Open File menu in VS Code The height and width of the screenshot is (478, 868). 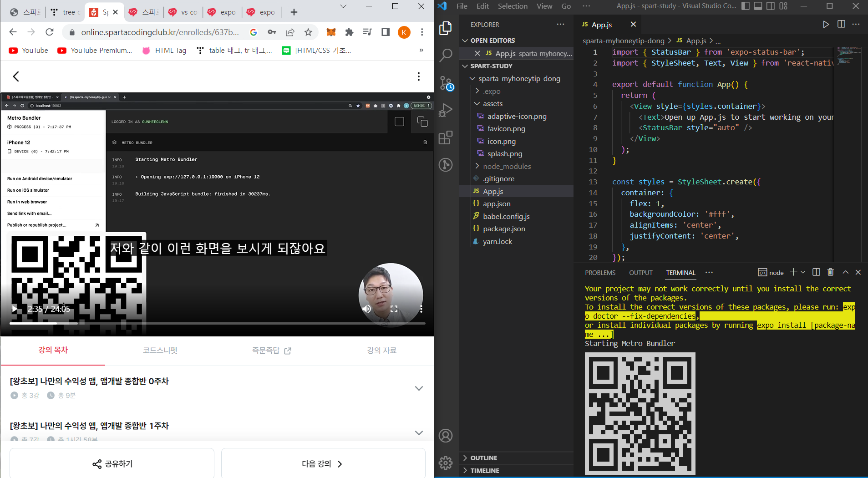coord(462,6)
